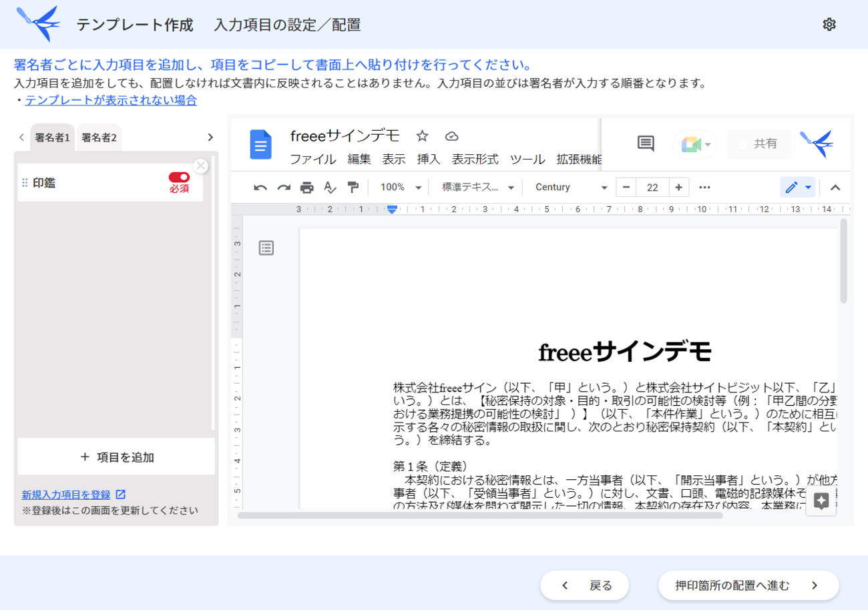Click the freeeサインデモ document title field
Screen dimensions: 868x610
click(x=345, y=136)
